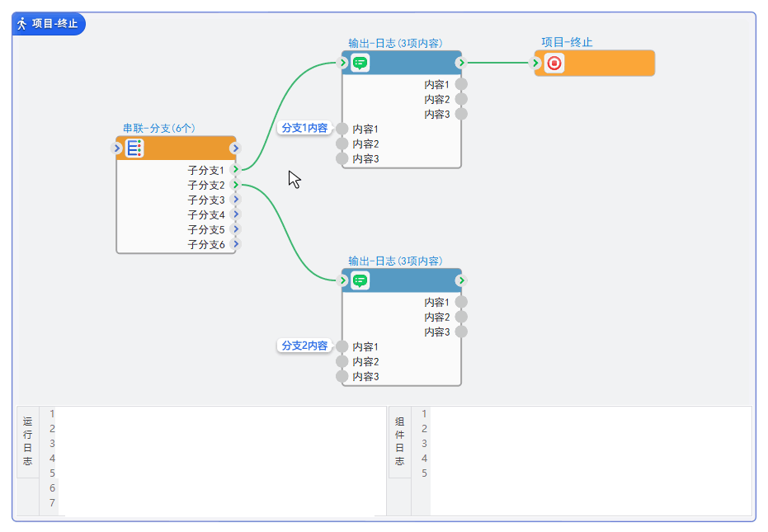This screenshot has height=532, width=768.
Task: Click the 子分支4 output port arrow
Action: pos(236,214)
